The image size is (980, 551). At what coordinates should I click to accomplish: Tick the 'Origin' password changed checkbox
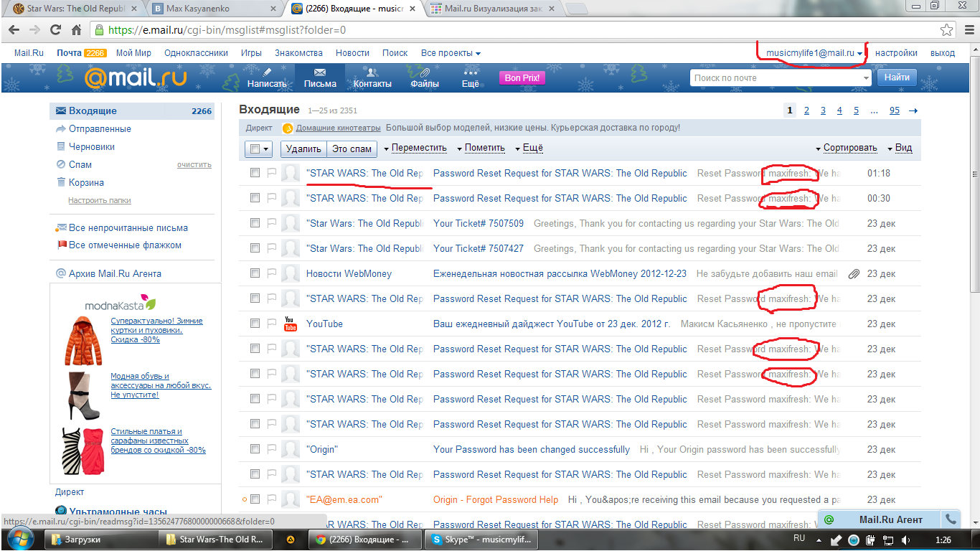click(255, 449)
